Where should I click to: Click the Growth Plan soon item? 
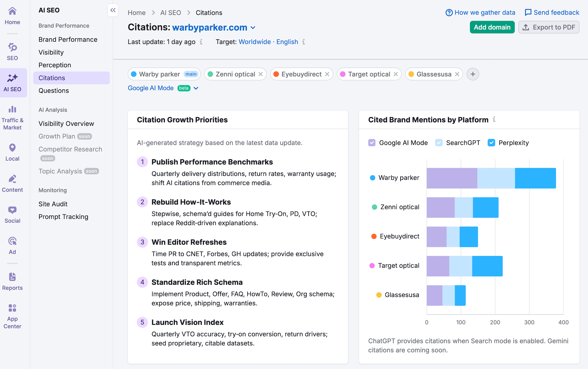point(65,136)
